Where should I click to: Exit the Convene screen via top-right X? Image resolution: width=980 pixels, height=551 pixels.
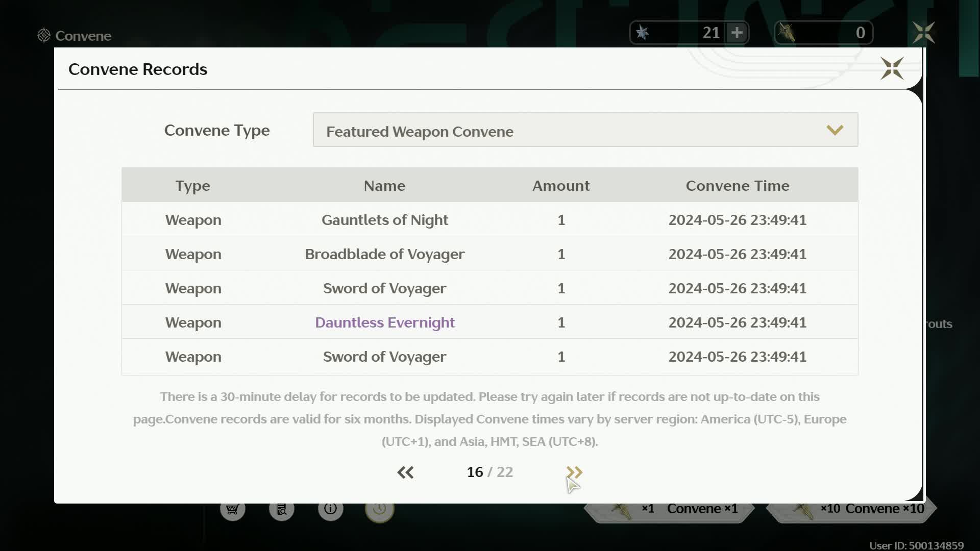(x=924, y=32)
